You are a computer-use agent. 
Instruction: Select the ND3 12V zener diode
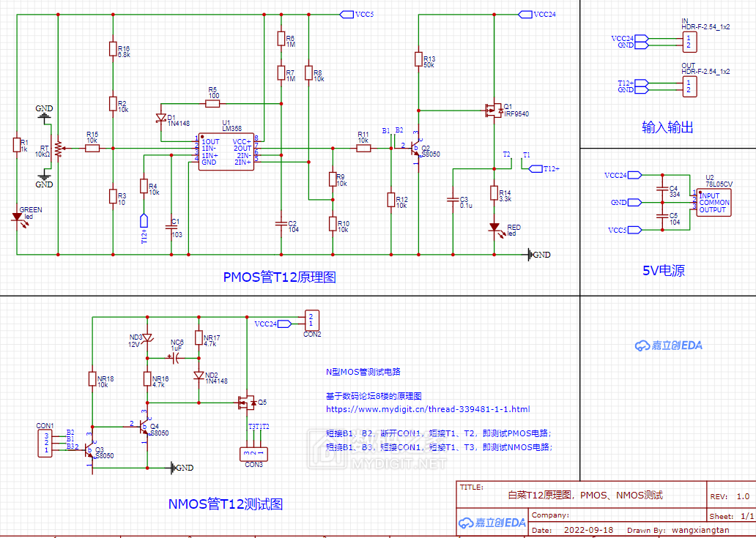pyautogui.click(x=147, y=337)
